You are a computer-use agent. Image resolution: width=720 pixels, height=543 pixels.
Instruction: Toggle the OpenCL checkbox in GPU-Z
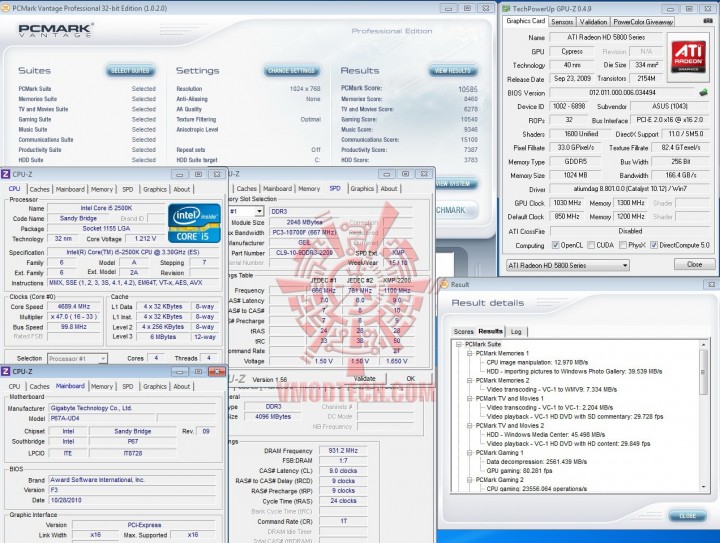556,245
